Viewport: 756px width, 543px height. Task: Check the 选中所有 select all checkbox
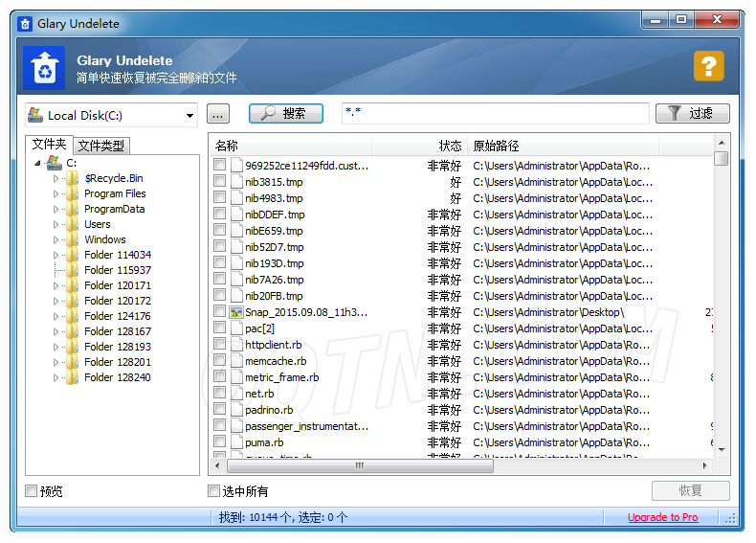[214, 491]
